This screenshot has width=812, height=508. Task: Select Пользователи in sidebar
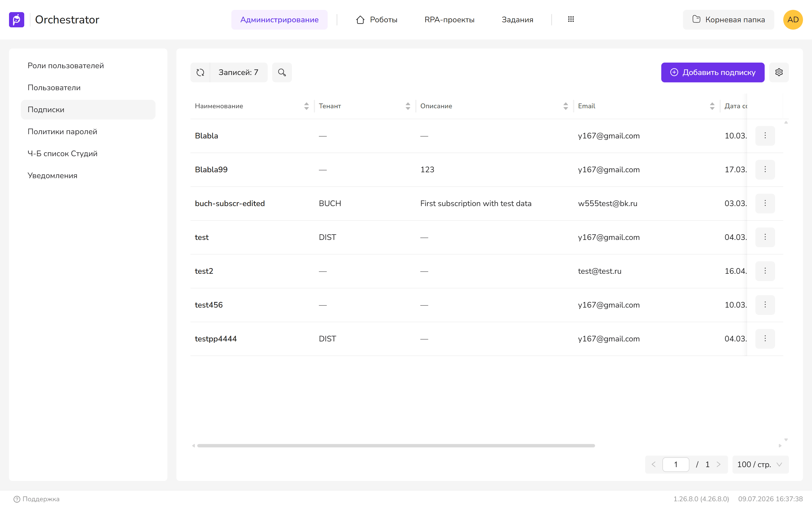(88, 88)
